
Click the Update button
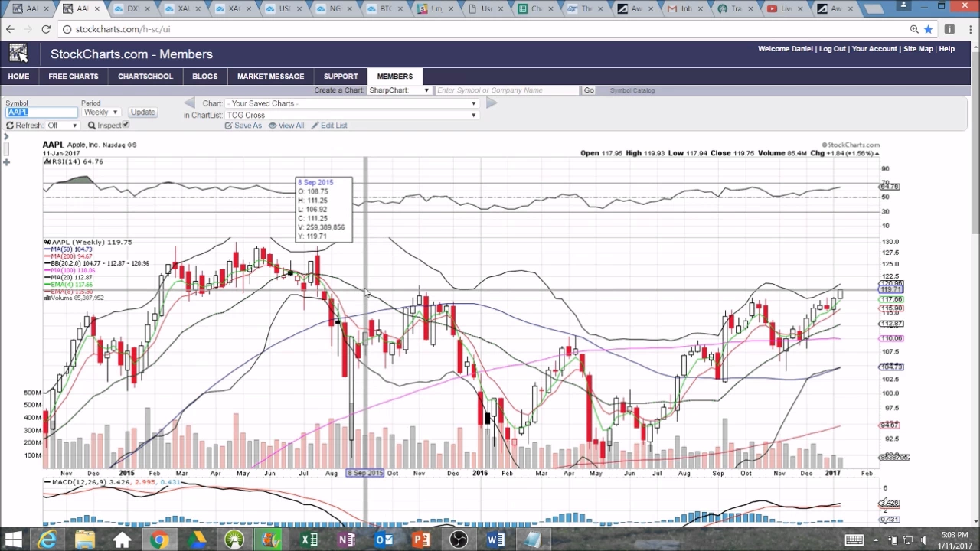tap(142, 112)
